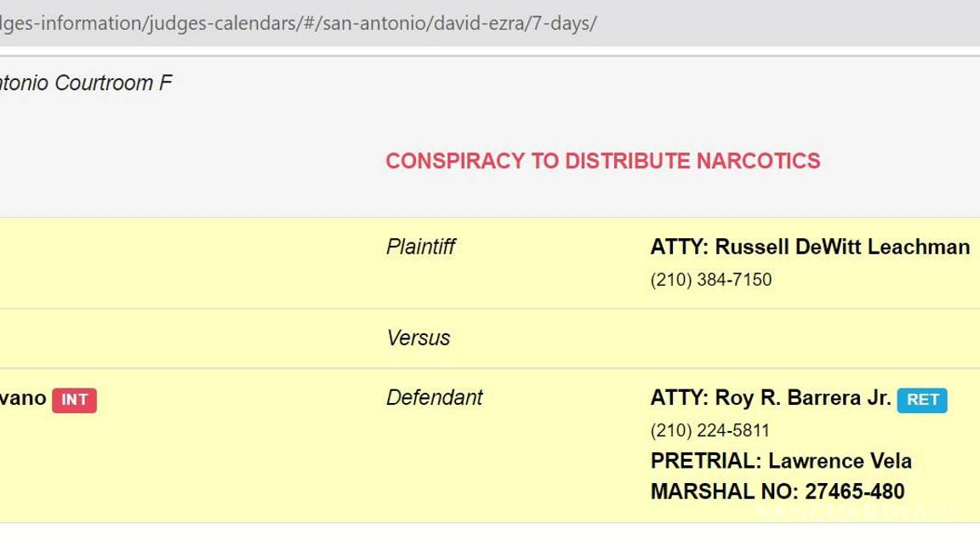The width and height of the screenshot is (980, 551).
Task: Click PRETRIAL officer Lawrence Vela
Action: click(781, 461)
